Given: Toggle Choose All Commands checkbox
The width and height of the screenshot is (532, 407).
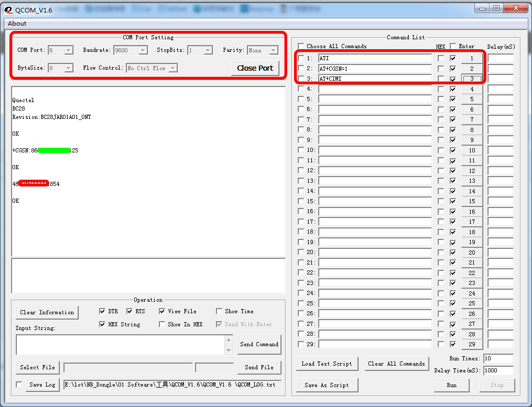Looking at the screenshot, I should coord(301,46).
